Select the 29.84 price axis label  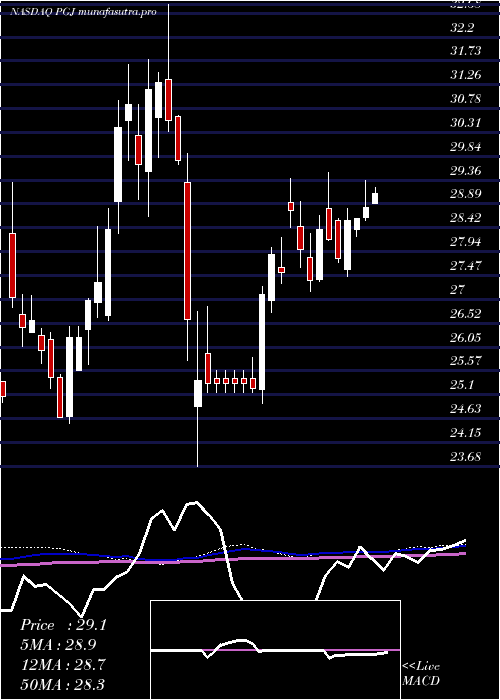tap(466, 146)
